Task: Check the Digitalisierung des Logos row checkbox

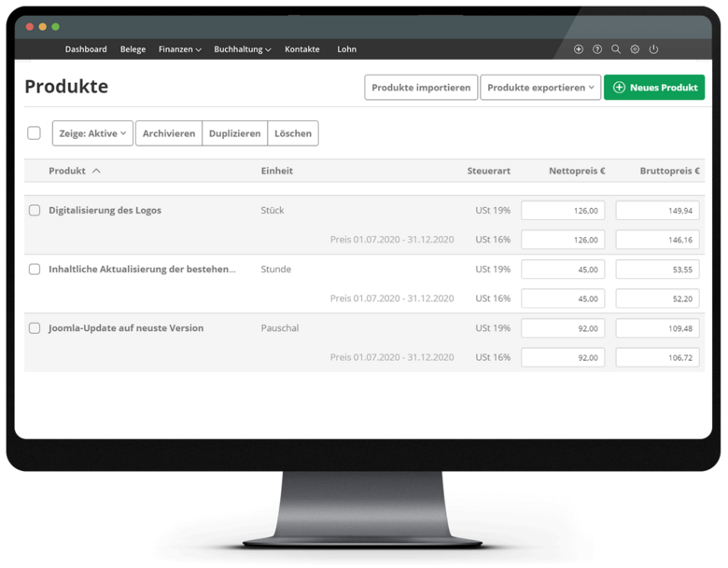Action: pyautogui.click(x=35, y=211)
